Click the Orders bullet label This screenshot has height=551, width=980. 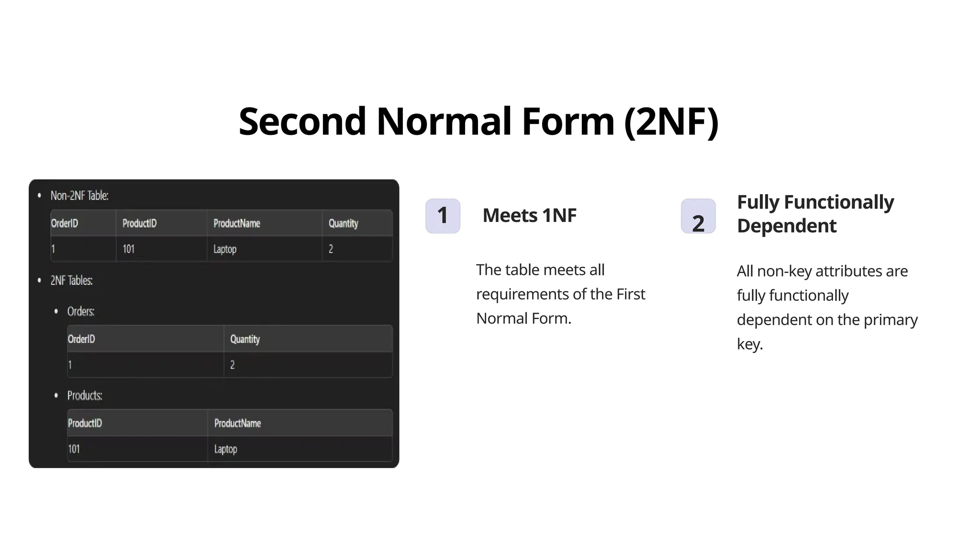pyautogui.click(x=81, y=311)
